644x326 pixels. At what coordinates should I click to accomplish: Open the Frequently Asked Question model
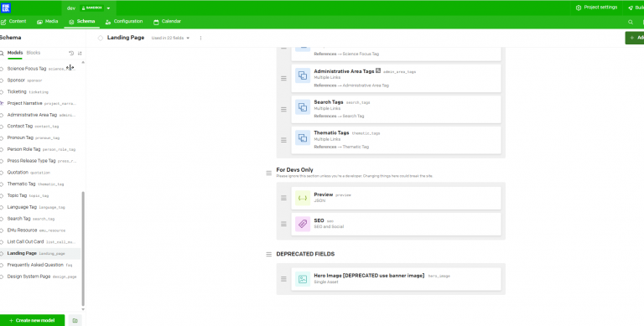point(40,265)
